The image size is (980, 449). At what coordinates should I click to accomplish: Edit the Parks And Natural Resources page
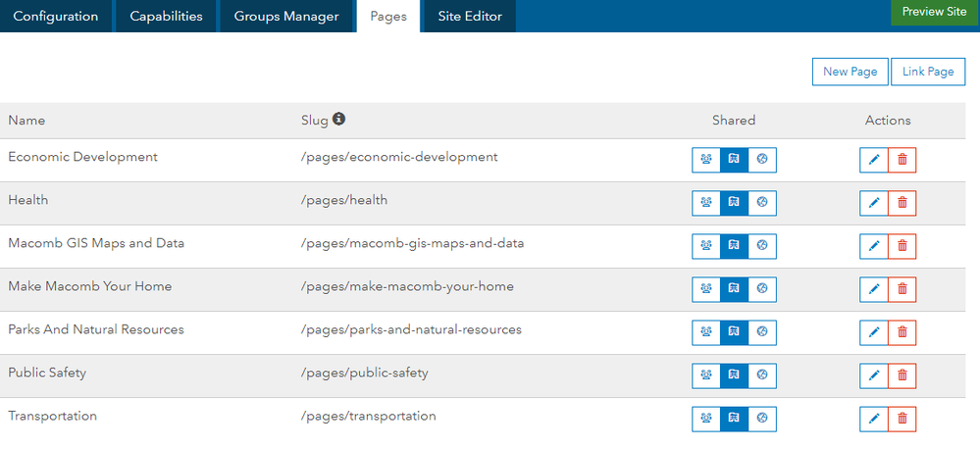(x=873, y=332)
